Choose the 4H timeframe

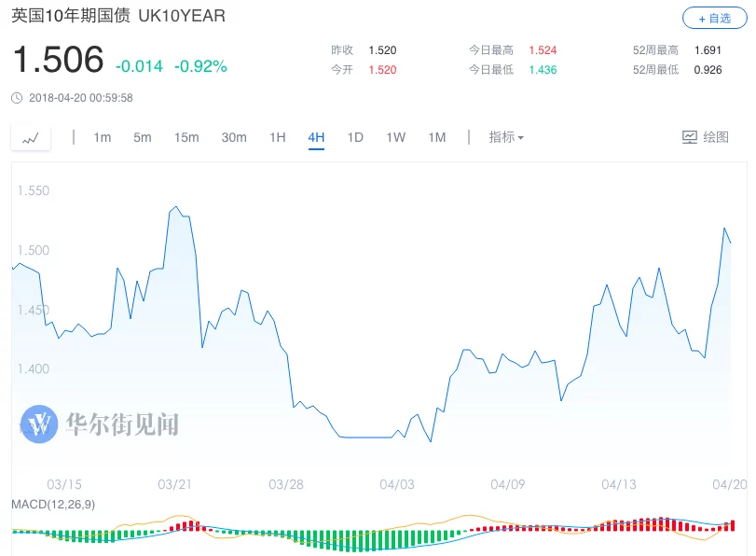[316, 137]
